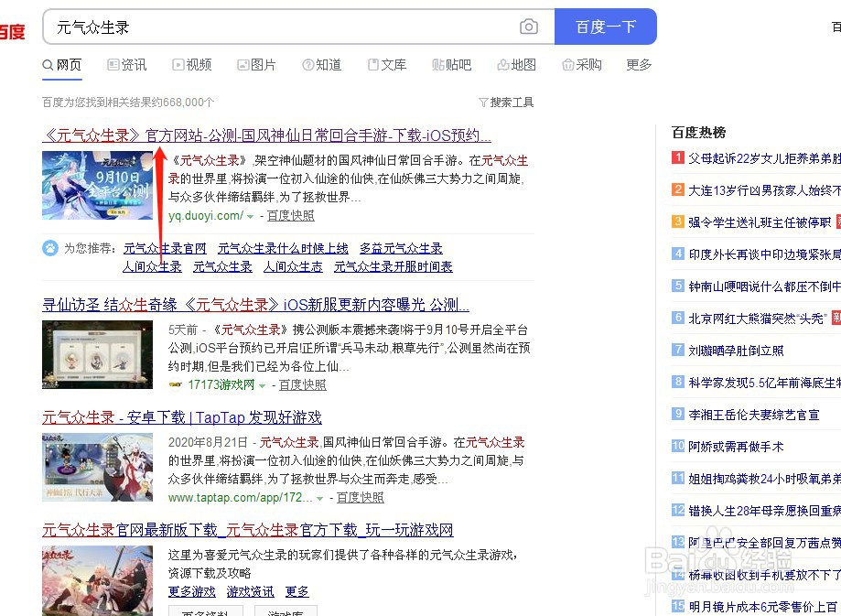Switch to the 资讯 tab
Viewport: 841px width, 616px height.
[126, 65]
